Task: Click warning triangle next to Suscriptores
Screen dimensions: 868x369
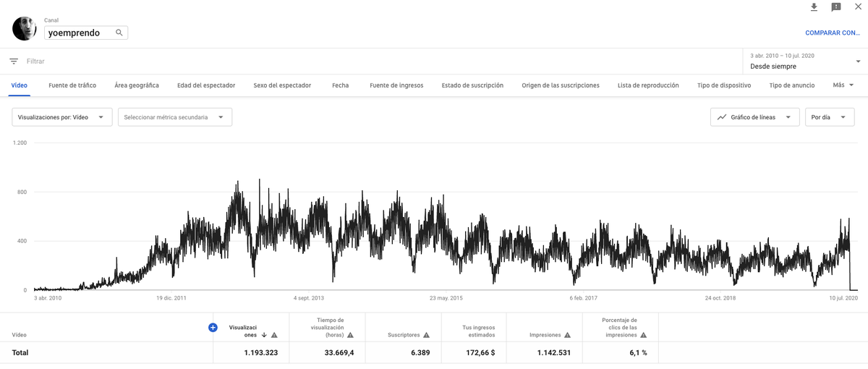Action: (427, 335)
